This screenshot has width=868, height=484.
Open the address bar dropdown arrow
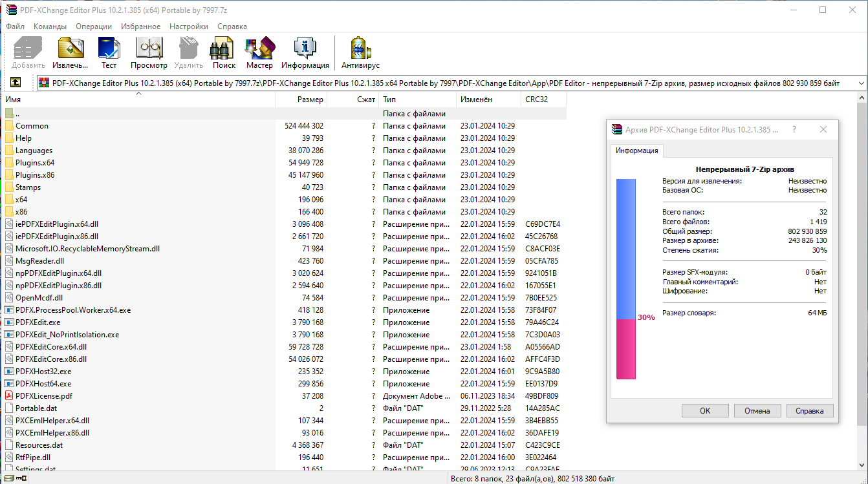coord(862,82)
